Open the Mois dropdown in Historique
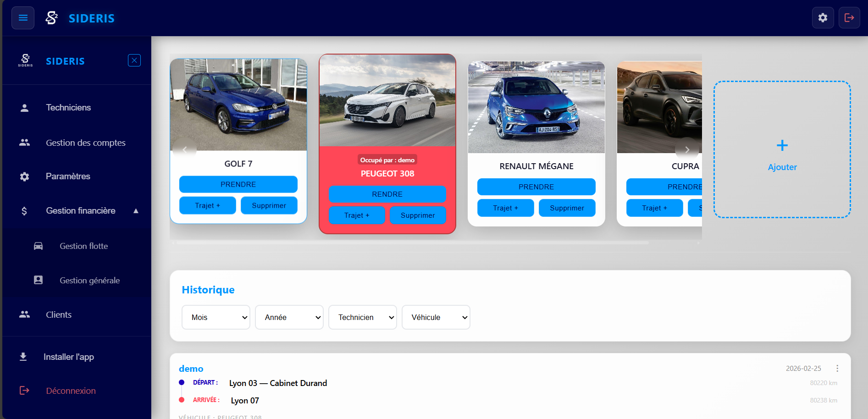Image resolution: width=868 pixels, height=419 pixels. (216, 317)
